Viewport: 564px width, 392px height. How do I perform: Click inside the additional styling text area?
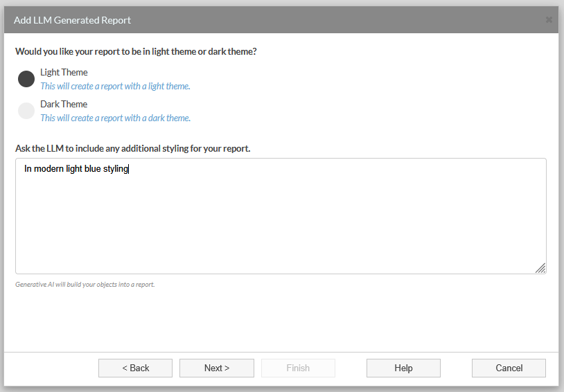[x=281, y=216]
